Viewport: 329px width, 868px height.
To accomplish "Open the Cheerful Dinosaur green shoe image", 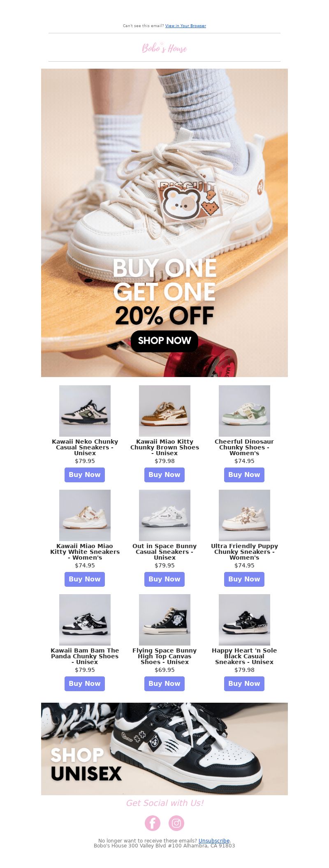I will click(x=244, y=411).
